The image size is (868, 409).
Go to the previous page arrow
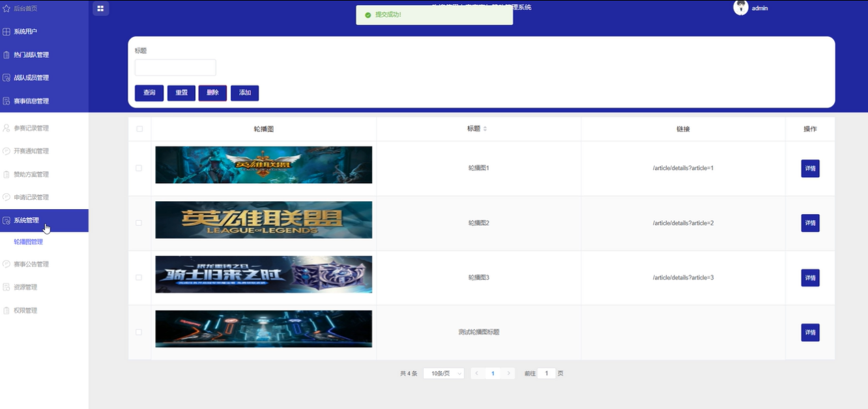(477, 373)
